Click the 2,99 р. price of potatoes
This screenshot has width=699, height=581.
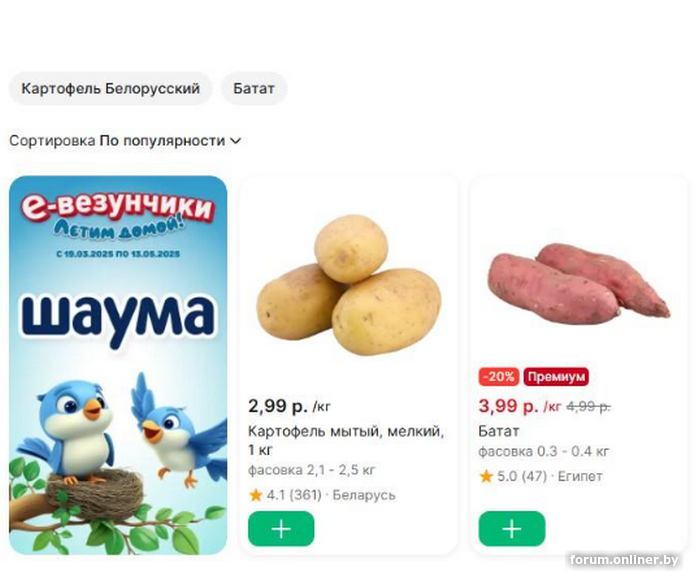coord(278,406)
